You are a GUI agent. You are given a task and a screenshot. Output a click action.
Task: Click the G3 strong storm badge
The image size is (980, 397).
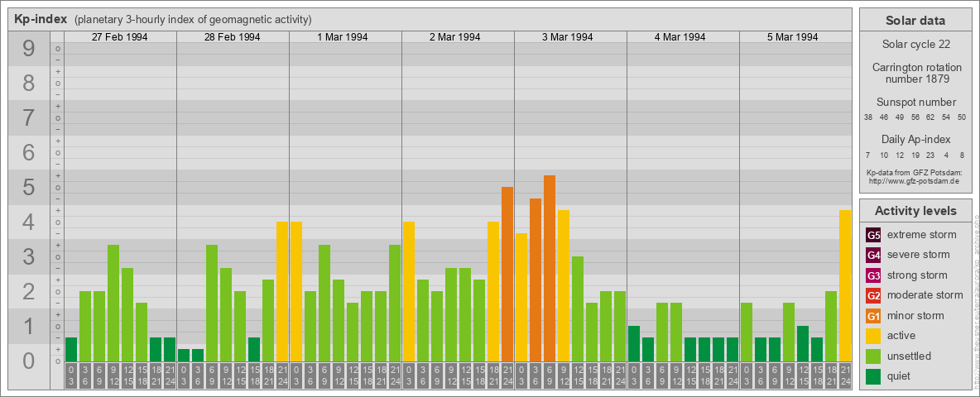(873, 275)
